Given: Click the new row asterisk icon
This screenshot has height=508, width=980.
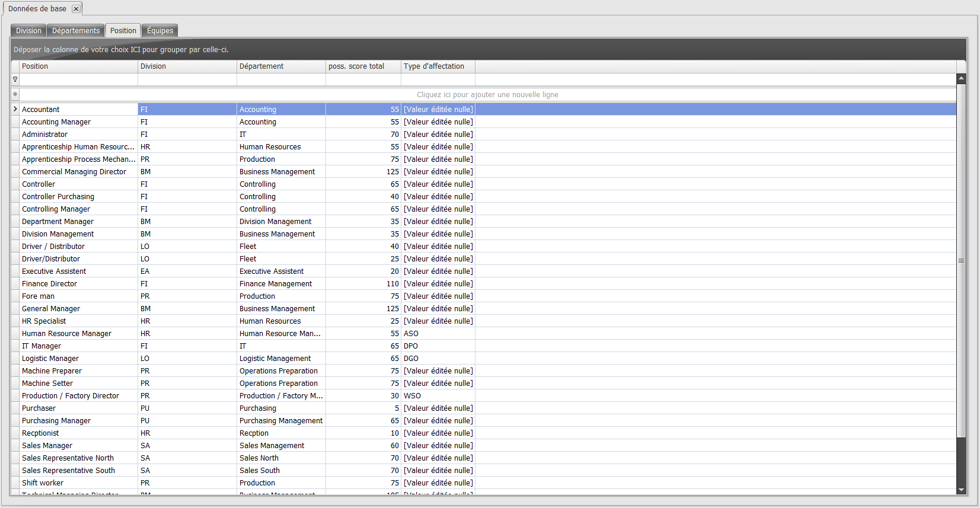Looking at the screenshot, I should pos(15,94).
